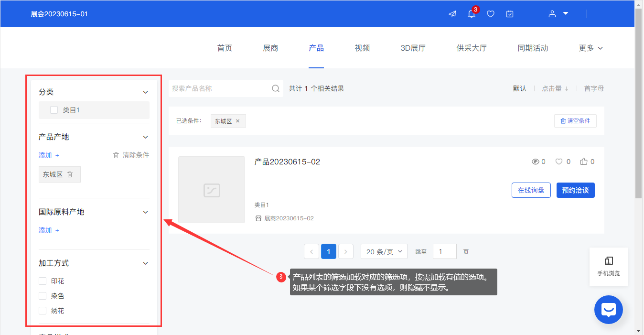The image size is (644, 335).
Task: Tick the 绣花 checkbox
Action: click(43, 311)
